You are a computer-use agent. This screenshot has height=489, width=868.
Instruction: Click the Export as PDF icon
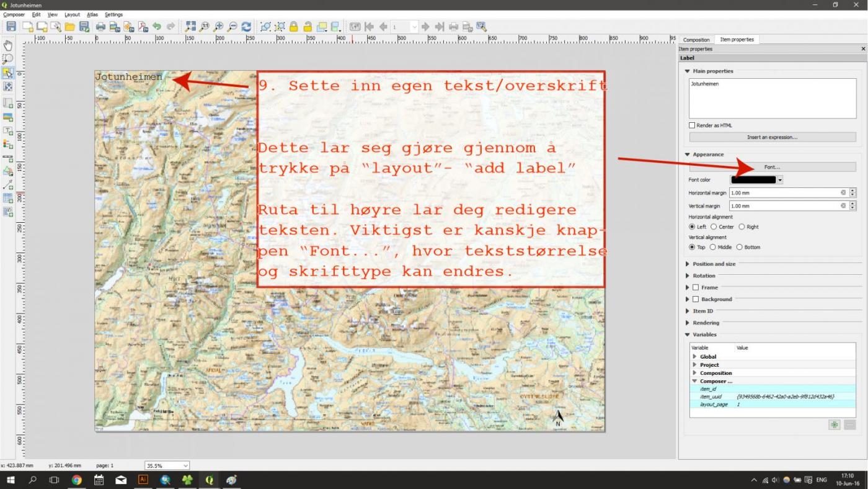(143, 27)
